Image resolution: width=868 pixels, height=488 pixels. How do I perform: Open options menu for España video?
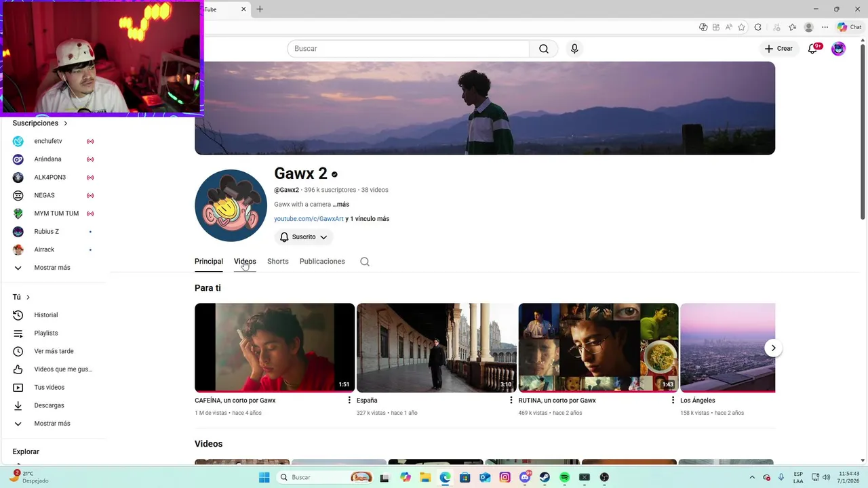coord(511,401)
